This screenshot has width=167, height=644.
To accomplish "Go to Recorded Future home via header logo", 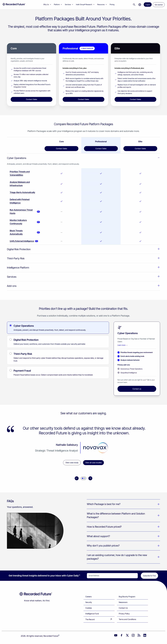I will coord(14,4).
